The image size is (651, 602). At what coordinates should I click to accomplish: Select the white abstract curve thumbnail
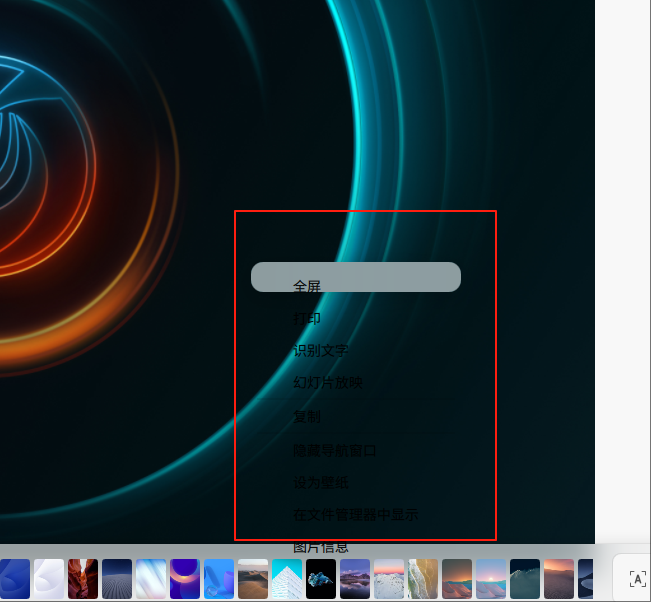click(x=49, y=579)
